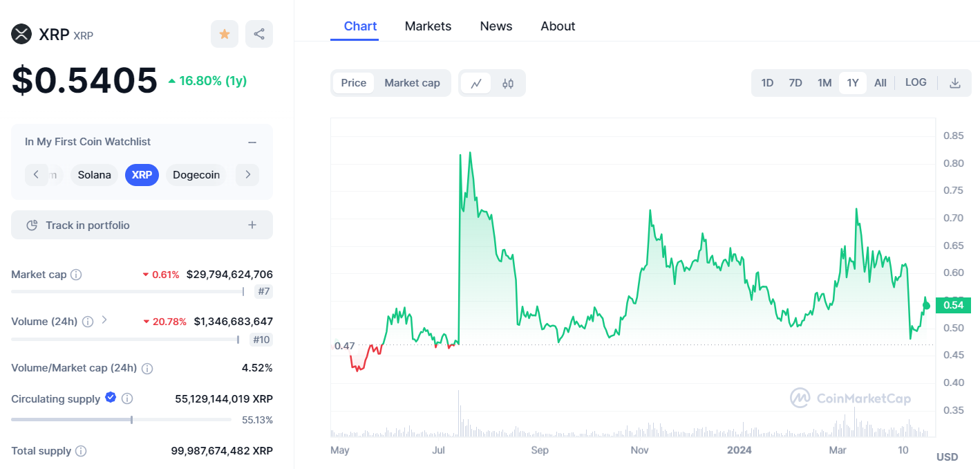The height and width of the screenshot is (469, 980).
Task: Set chart range to 1D
Action: pos(767,83)
